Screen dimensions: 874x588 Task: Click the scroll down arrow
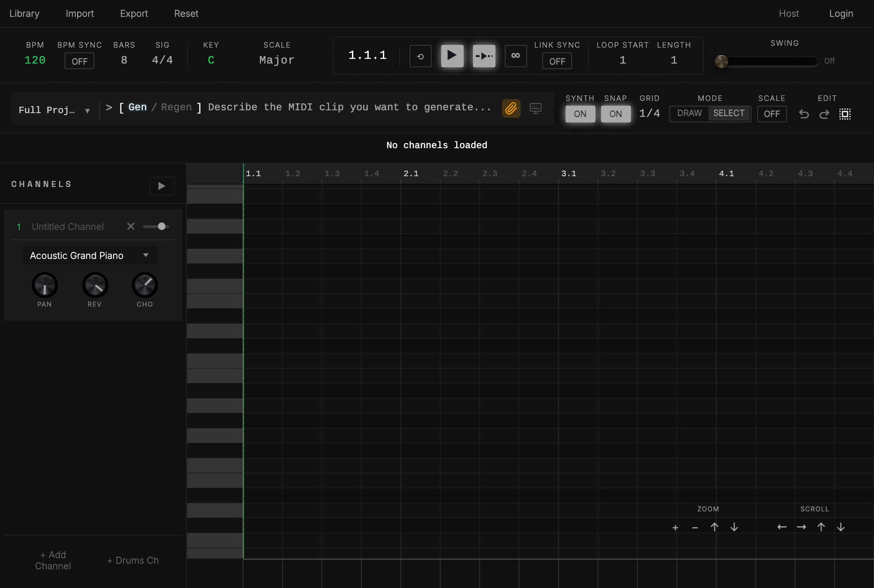841,527
